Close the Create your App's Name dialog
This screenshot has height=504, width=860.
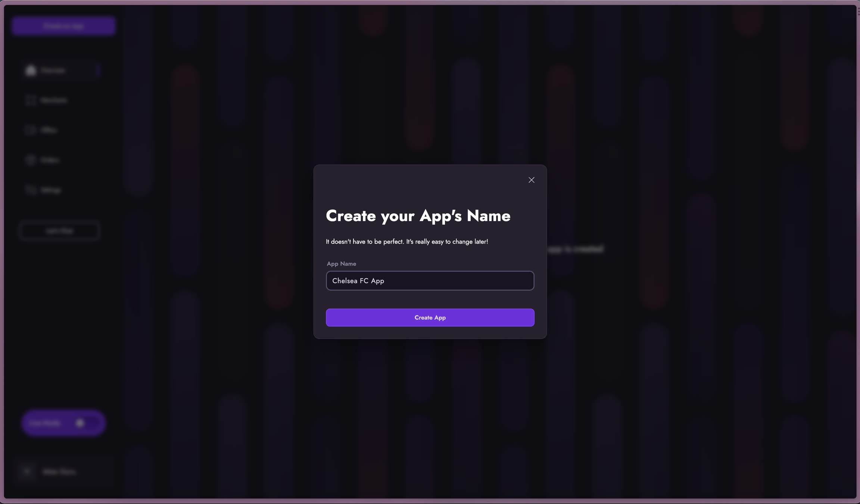click(532, 180)
